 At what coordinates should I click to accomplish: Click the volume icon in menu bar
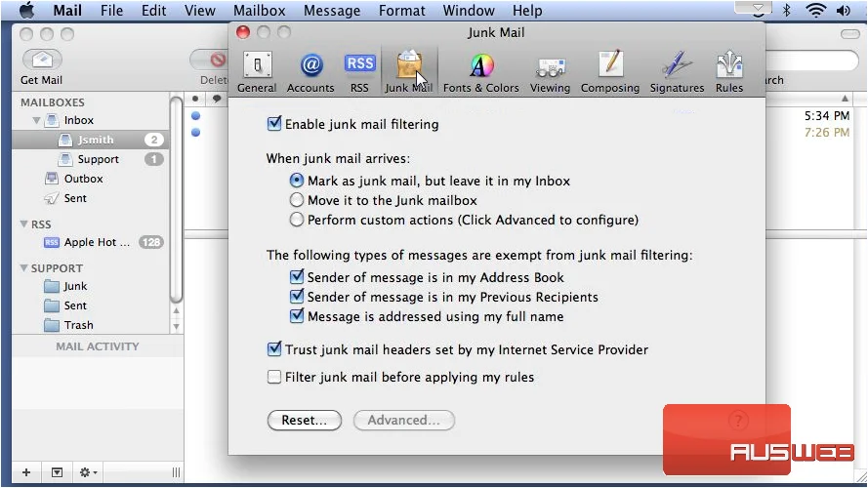844,10
